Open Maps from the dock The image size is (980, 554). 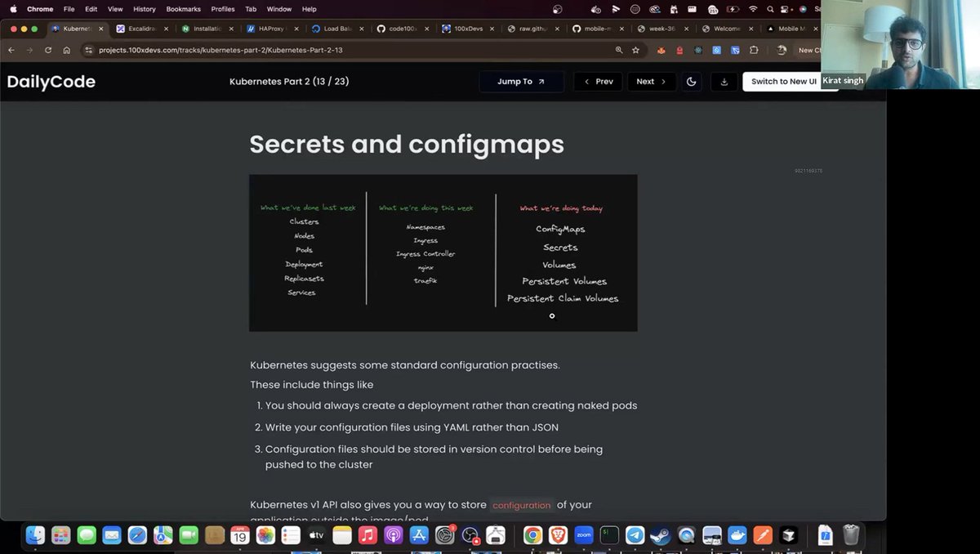(163, 535)
